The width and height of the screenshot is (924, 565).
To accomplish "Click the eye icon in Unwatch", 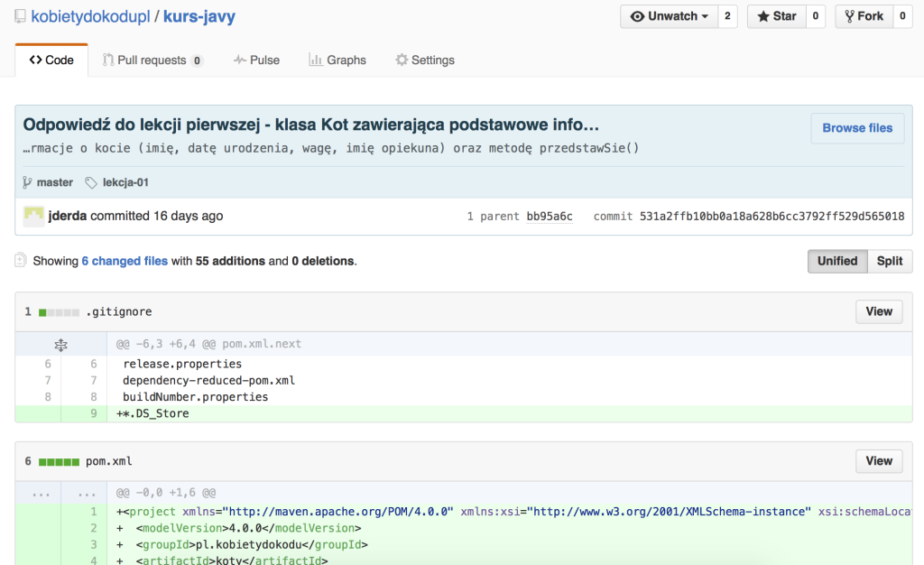I will (637, 16).
